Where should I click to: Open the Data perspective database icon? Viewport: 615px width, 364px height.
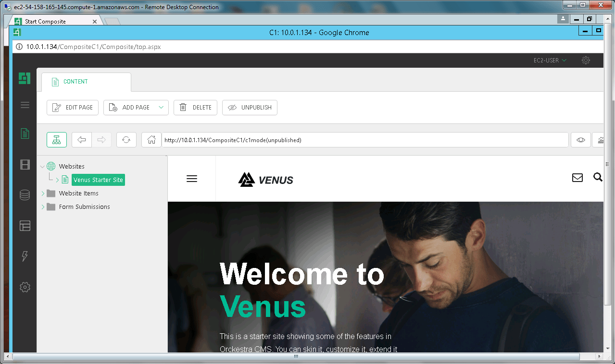coord(25,195)
